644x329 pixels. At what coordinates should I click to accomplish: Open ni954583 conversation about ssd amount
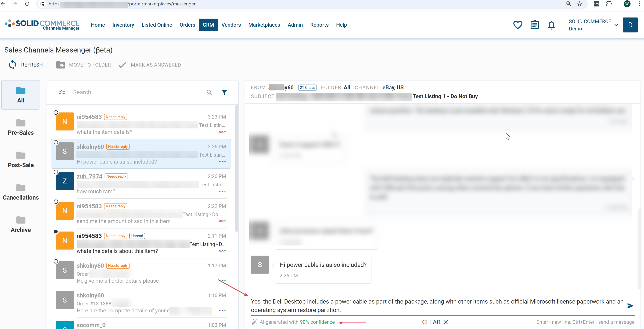point(141,213)
